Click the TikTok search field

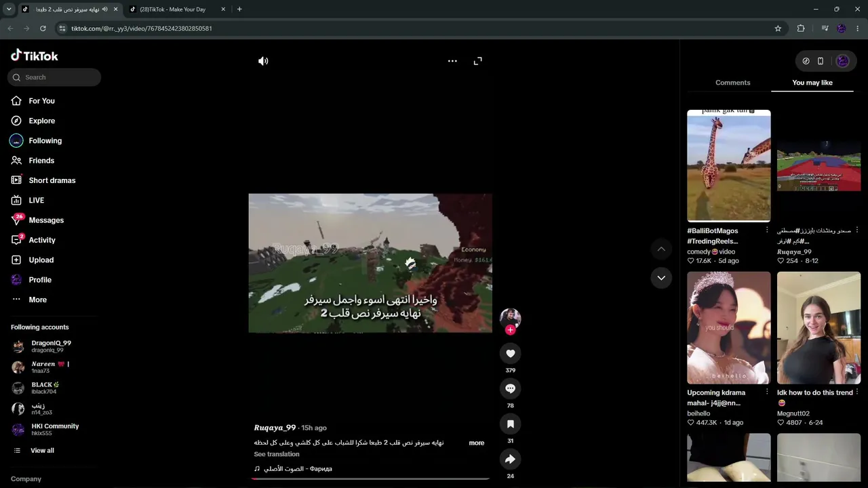54,77
